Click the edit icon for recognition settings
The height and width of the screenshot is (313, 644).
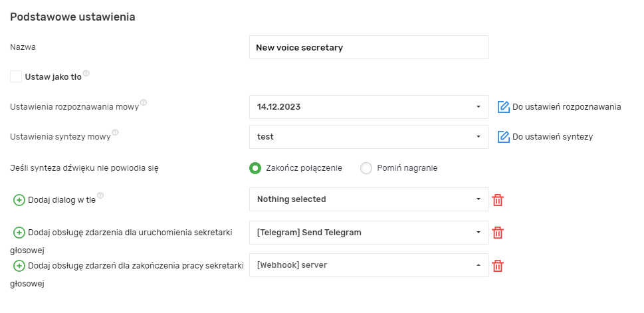click(503, 106)
